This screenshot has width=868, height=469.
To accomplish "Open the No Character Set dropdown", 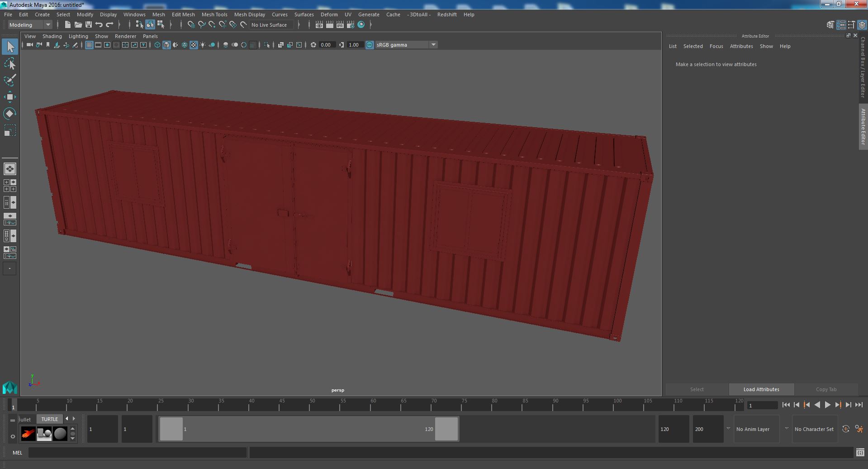I will pyautogui.click(x=815, y=429).
